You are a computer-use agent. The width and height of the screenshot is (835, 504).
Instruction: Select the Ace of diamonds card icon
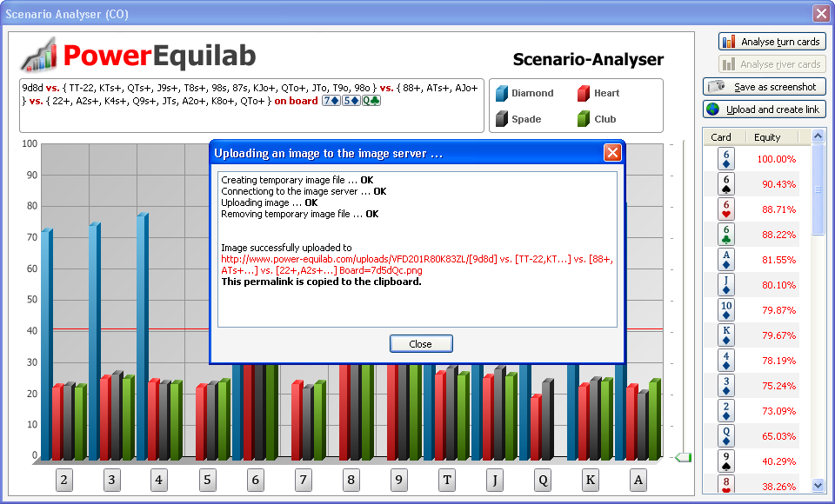click(x=726, y=259)
